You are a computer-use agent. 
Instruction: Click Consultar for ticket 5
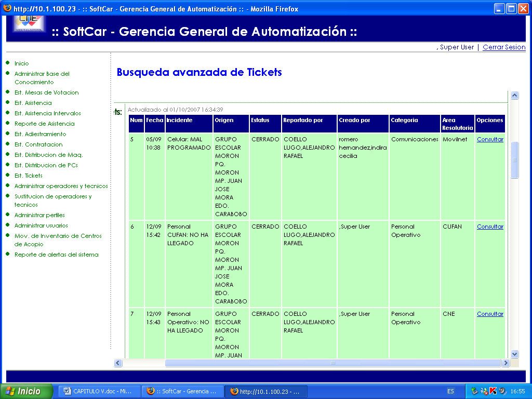point(490,139)
